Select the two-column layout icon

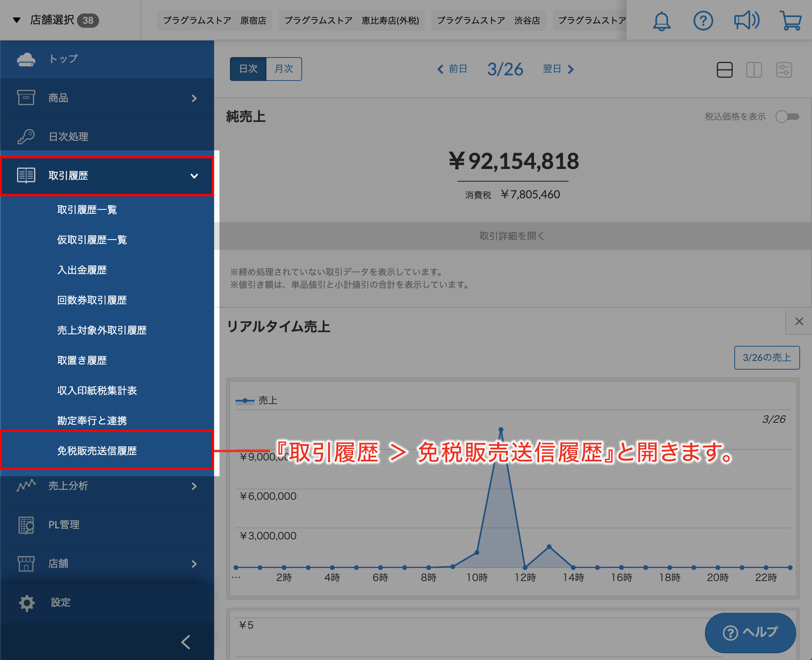[x=754, y=70]
